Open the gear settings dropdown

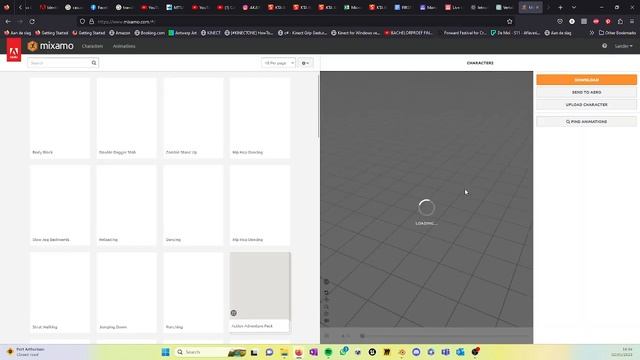305,63
